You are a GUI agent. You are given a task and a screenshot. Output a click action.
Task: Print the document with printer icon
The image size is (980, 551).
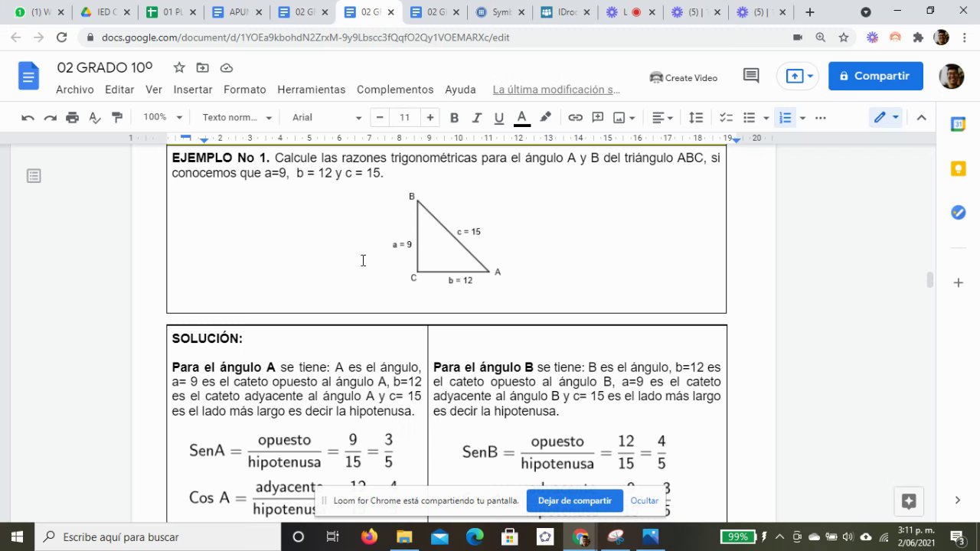tap(72, 117)
